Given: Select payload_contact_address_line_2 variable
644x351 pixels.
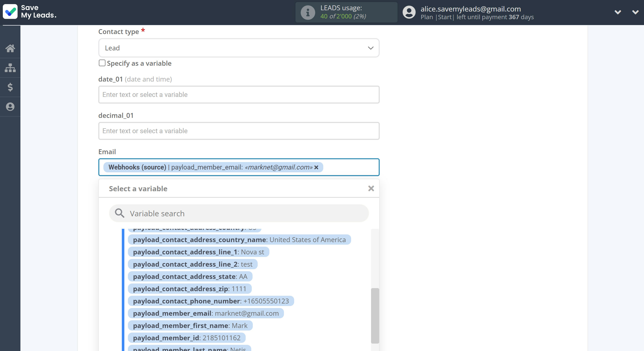Looking at the screenshot, I should 193,264.
